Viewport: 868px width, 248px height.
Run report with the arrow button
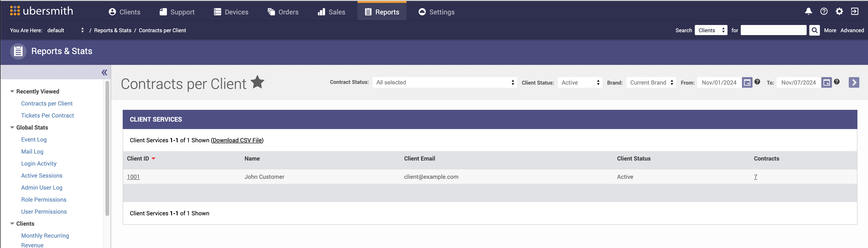[x=854, y=83]
